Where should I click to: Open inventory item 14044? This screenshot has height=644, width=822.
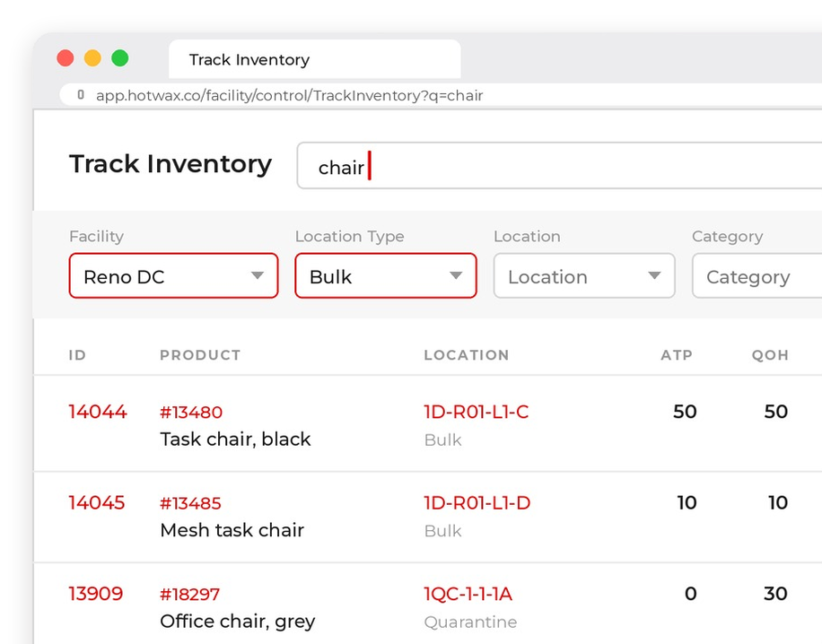click(x=98, y=412)
